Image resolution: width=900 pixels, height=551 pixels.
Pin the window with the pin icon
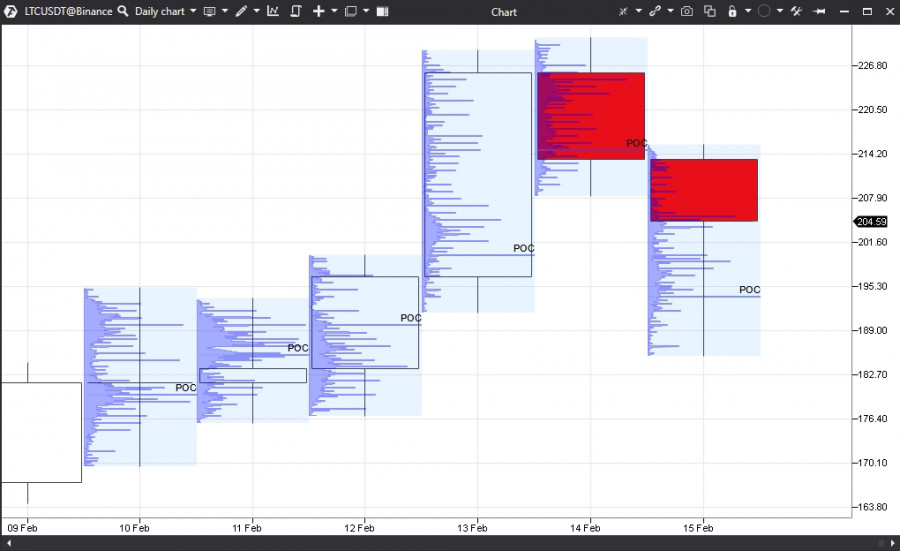pyautogui.click(x=820, y=11)
